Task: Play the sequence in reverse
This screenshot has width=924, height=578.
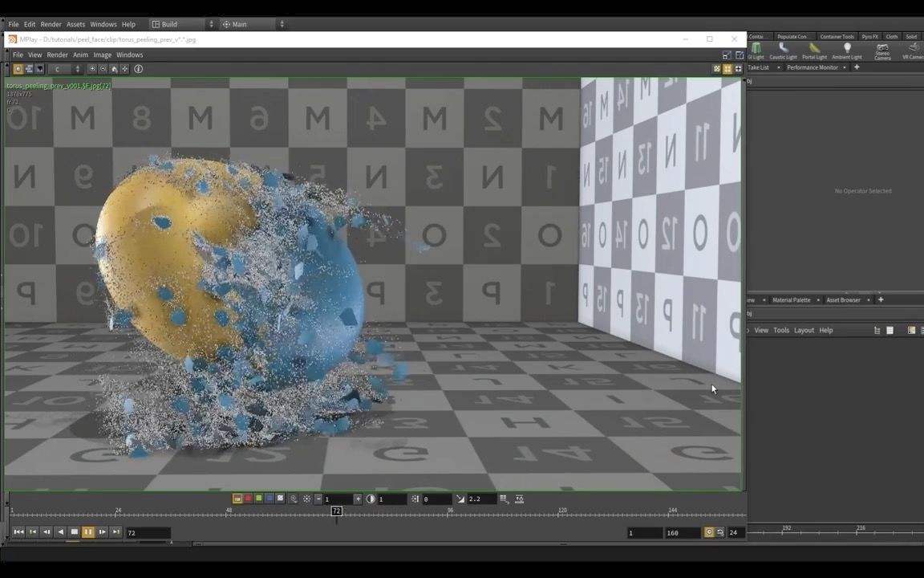Action: pyautogui.click(x=60, y=532)
